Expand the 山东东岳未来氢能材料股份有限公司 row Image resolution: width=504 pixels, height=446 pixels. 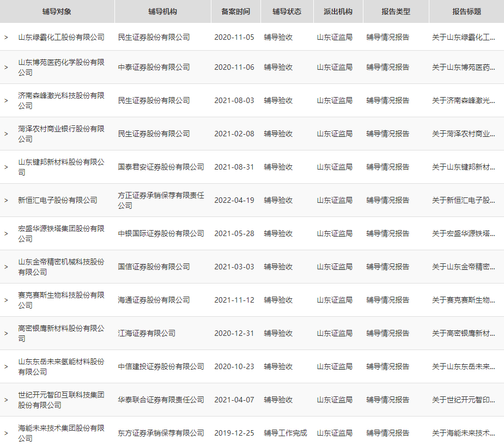coord(6,366)
